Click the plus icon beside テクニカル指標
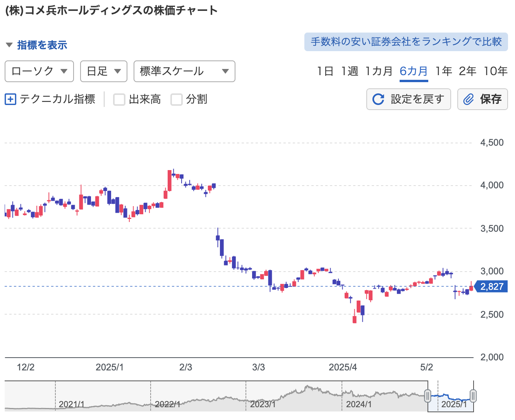515x420 pixels. (10, 100)
